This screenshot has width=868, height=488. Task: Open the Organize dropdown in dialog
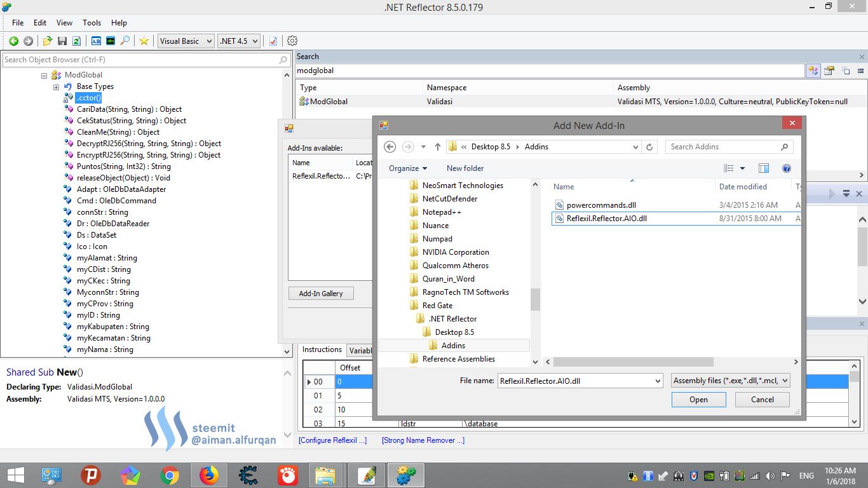pos(408,168)
